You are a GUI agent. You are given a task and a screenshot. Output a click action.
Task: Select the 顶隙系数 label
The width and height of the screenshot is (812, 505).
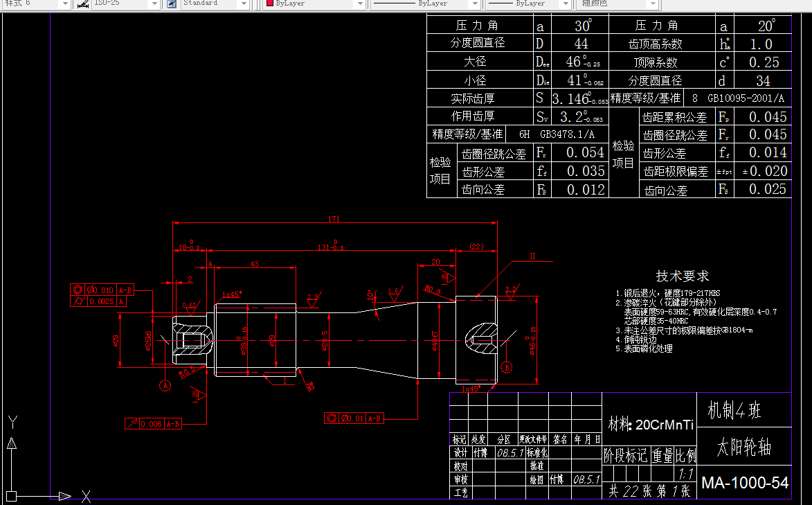pos(656,62)
